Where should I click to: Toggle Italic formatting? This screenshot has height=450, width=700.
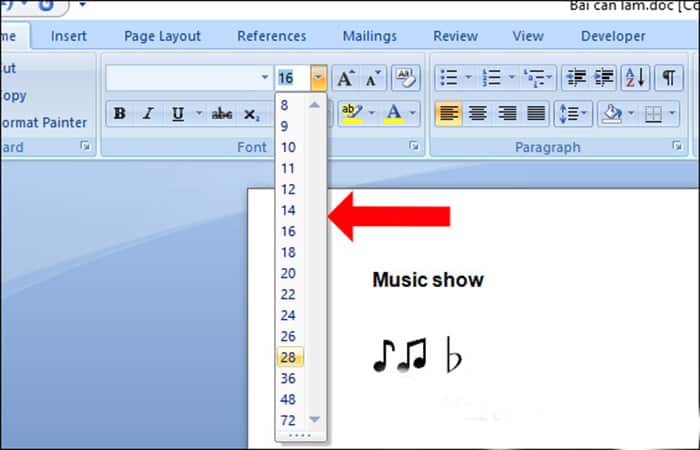pos(148,114)
